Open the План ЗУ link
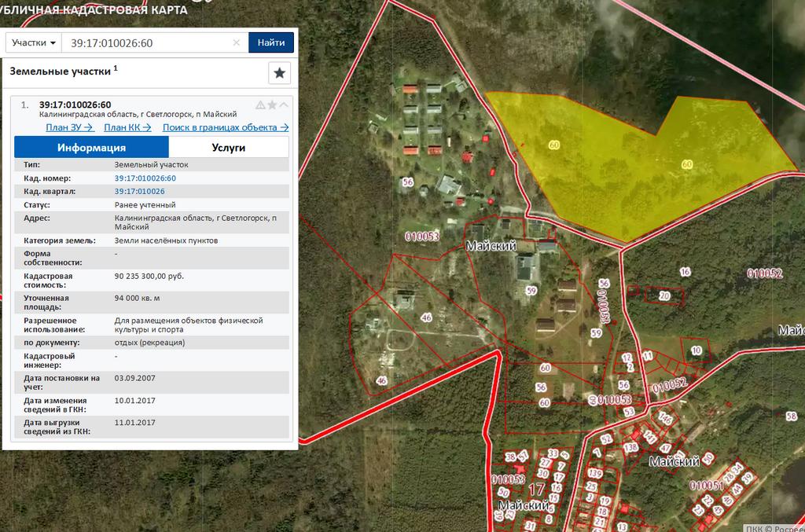Screen dimensions: 805x532 (69, 127)
